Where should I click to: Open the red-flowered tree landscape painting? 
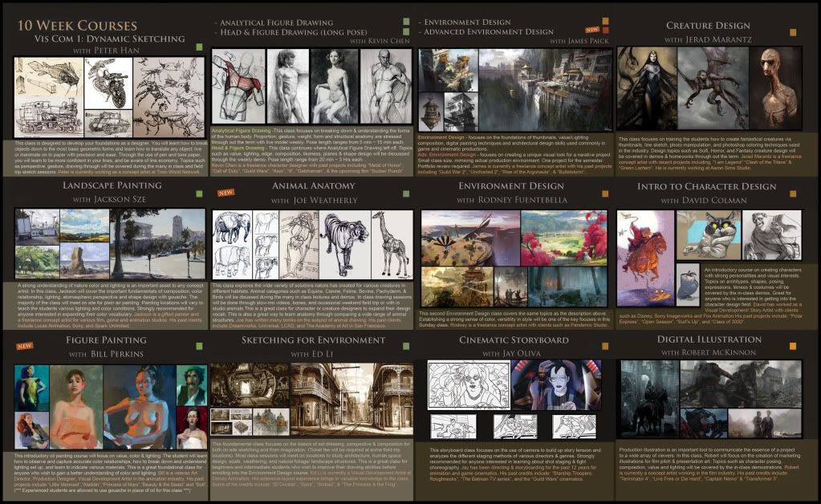pyautogui.click(x=564, y=238)
